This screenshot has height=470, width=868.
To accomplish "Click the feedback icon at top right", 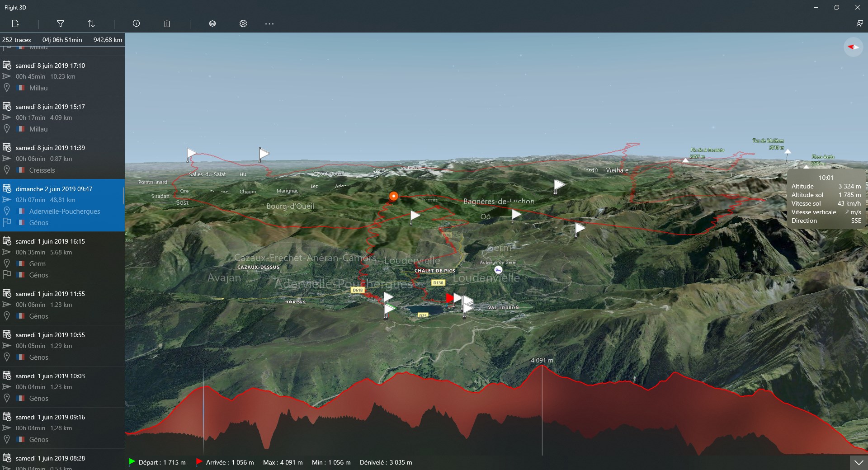I will (x=859, y=23).
